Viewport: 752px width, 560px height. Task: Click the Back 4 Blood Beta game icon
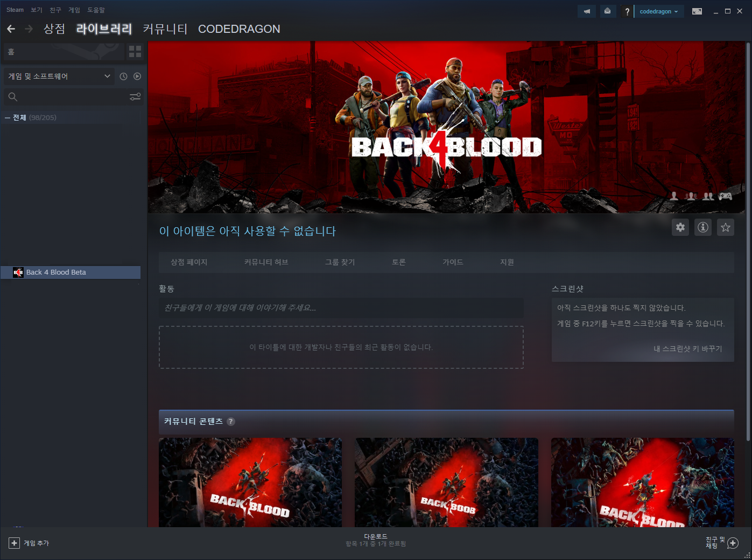tap(18, 272)
